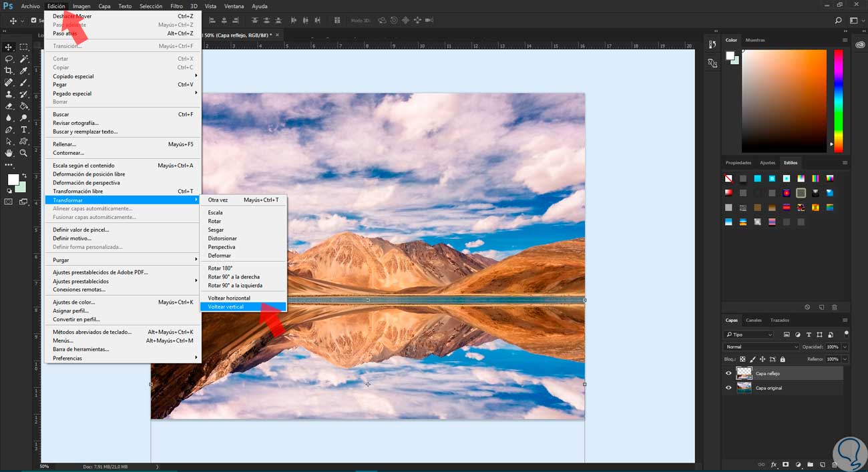The width and height of the screenshot is (868, 472).
Task: Toggle Quick Mask mode icon
Action: click(x=9, y=202)
